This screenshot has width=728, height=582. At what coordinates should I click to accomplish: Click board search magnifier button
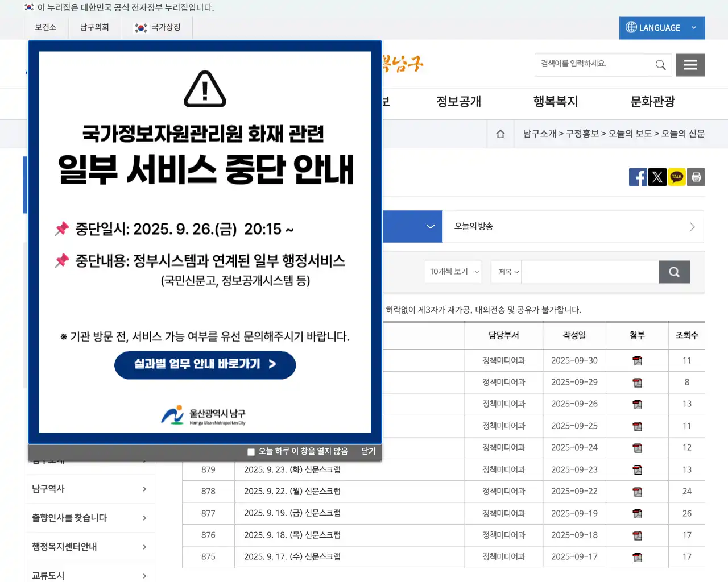(674, 272)
